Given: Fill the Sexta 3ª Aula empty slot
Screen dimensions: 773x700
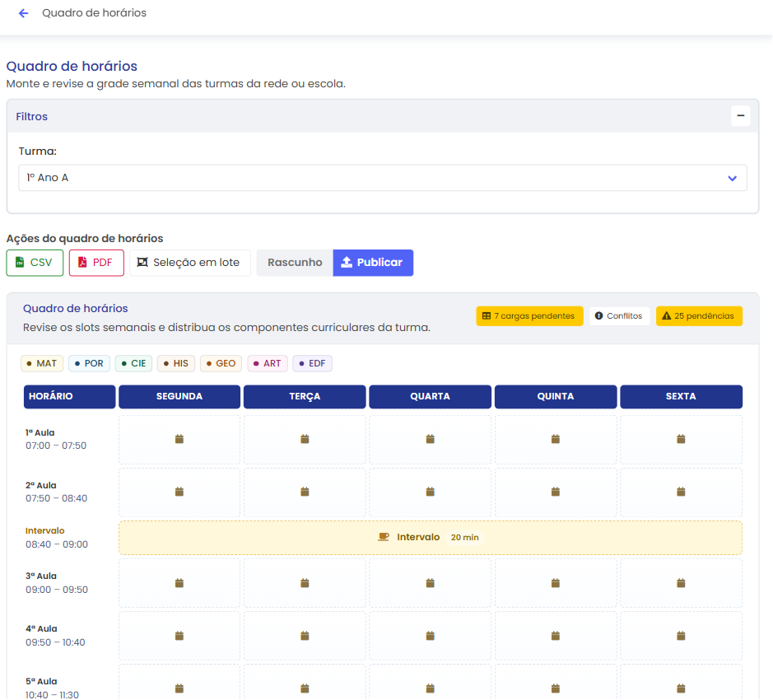Looking at the screenshot, I should pyautogui.click(x=682, y=584).
